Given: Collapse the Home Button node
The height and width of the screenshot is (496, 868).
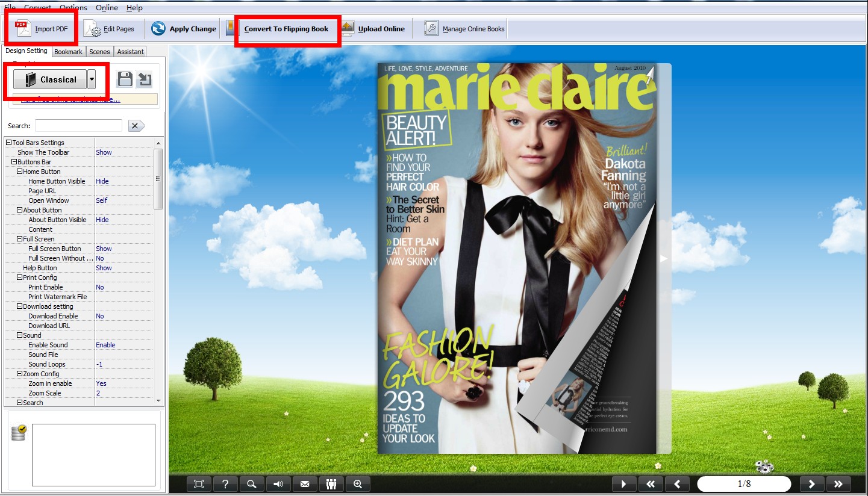Looking at the screenshot, I should tap(19, 172).
